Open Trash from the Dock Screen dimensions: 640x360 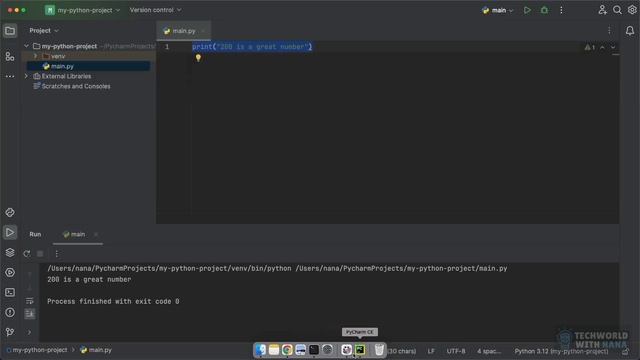pyautogui.click(x=379, y=350)
